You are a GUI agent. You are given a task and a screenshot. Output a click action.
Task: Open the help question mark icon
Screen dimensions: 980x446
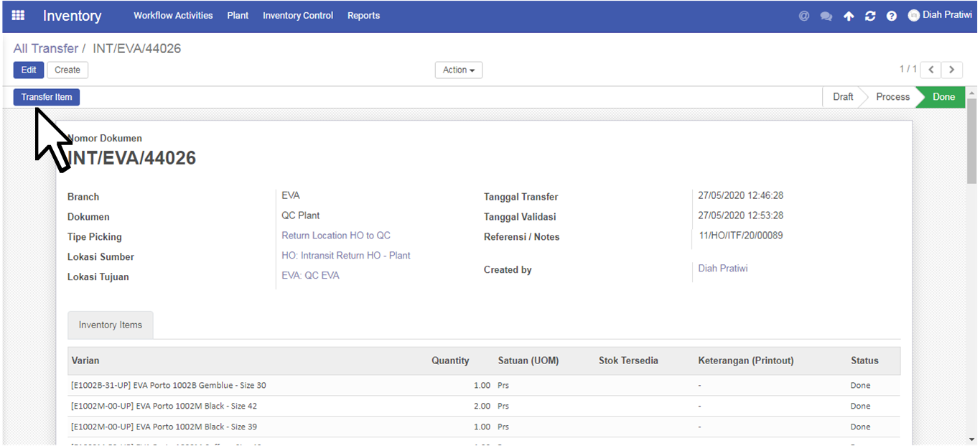click(892, 16)
